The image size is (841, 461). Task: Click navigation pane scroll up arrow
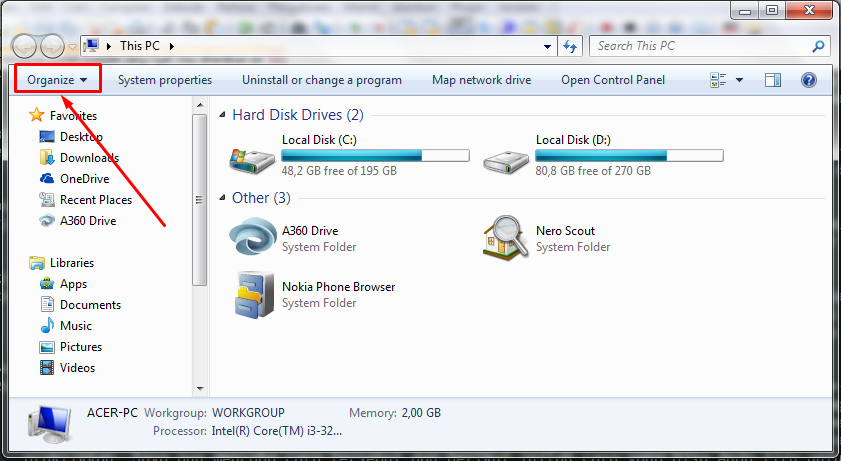[200, 106]
